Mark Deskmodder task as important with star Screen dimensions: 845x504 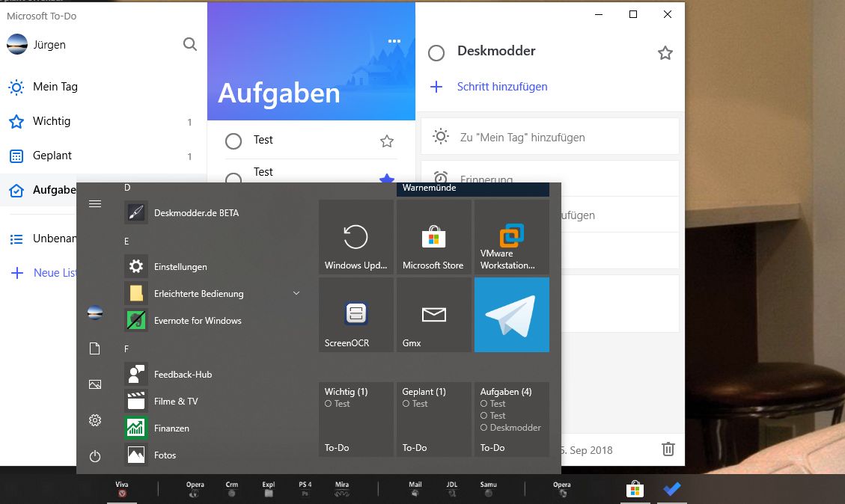pyautogui.click(x=665, y=53)
